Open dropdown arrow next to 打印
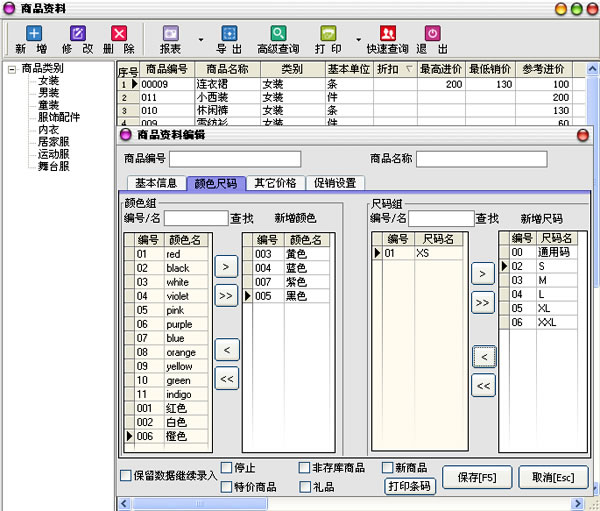Viewport: 600px width, 511px height. pos(357,42)
